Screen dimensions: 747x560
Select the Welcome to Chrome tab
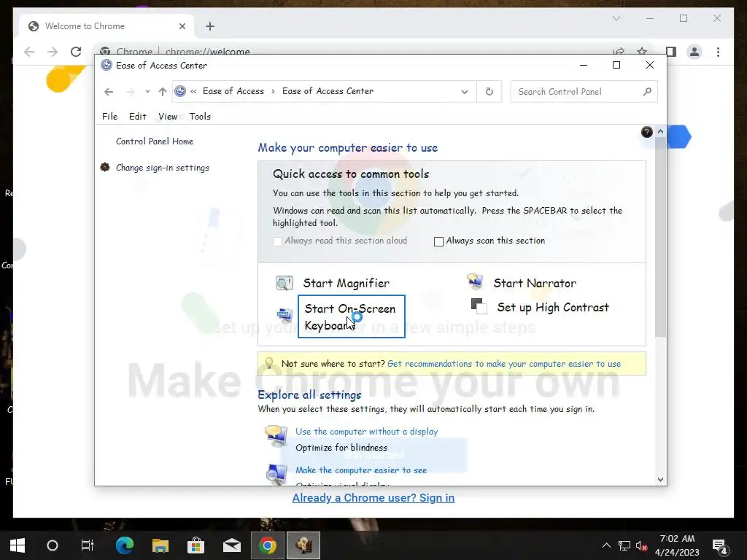point(107,26)
